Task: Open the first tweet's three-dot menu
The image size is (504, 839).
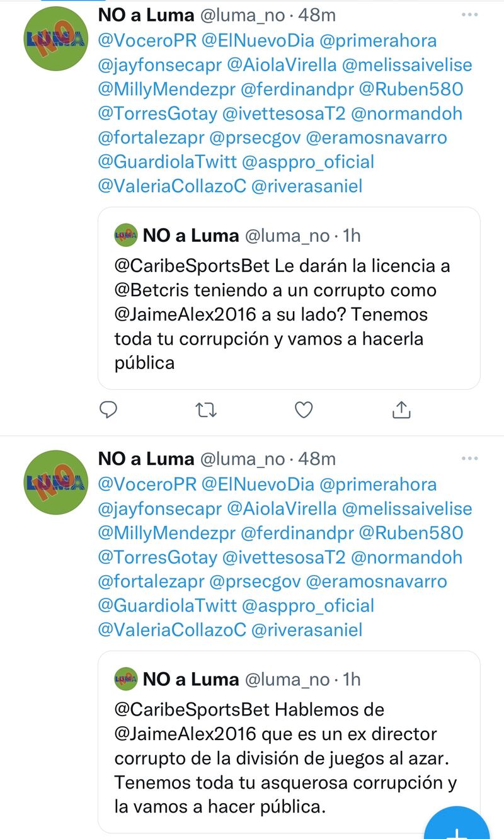Action: click(469, 14)
